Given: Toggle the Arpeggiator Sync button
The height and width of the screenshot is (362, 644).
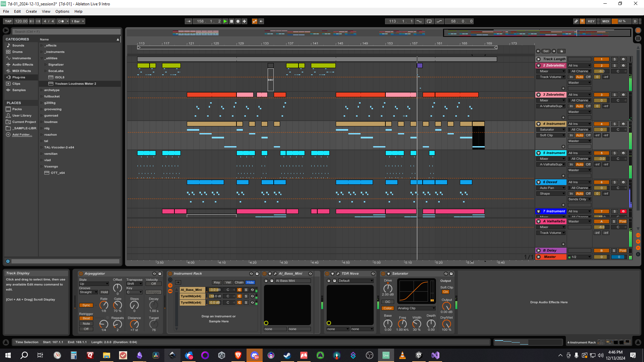Looking at the screenshot, I should click(86, 305).
